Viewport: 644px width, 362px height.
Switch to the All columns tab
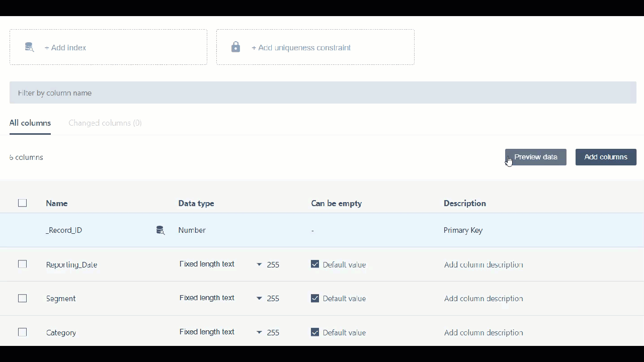click(x=30, y=123)
